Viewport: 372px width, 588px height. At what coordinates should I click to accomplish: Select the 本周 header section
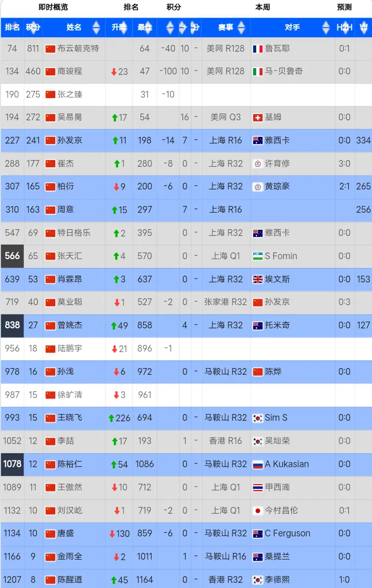point(262,7)
